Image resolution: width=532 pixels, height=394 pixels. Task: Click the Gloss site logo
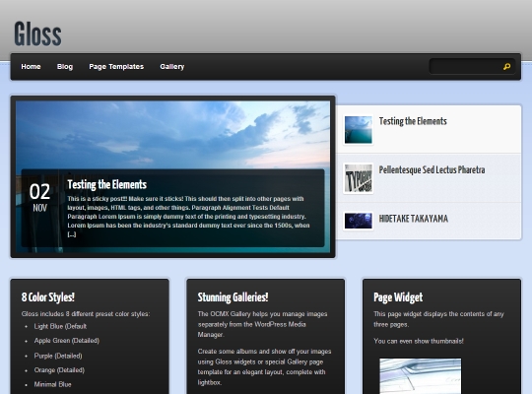37,33
